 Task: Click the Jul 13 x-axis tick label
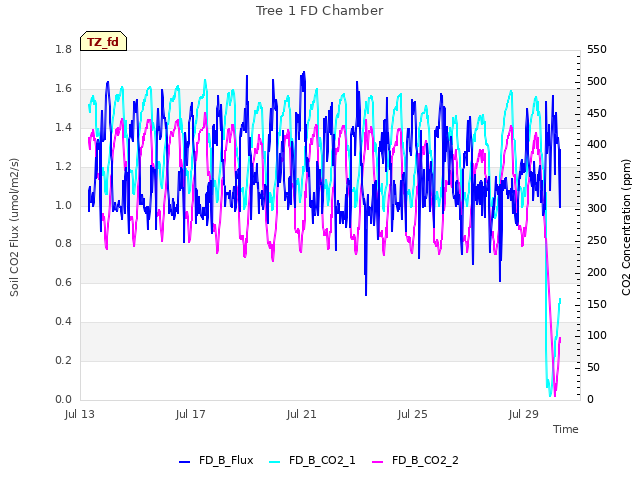80,414
